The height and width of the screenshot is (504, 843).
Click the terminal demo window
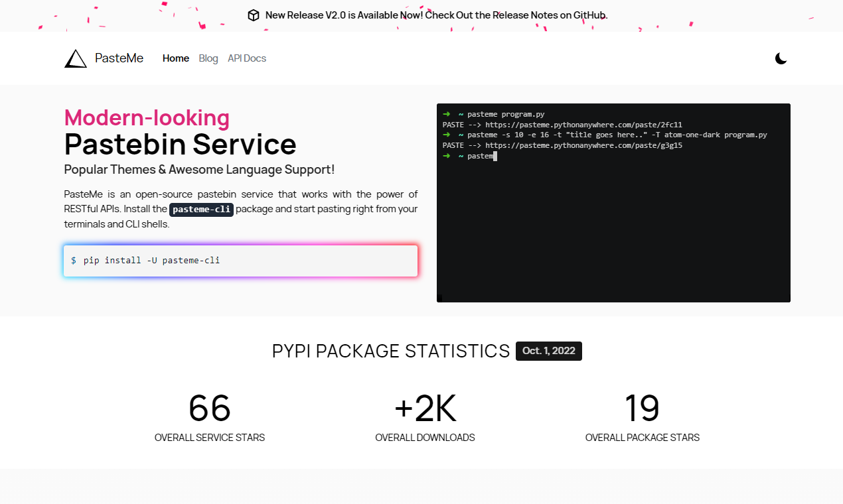point(613,203)
